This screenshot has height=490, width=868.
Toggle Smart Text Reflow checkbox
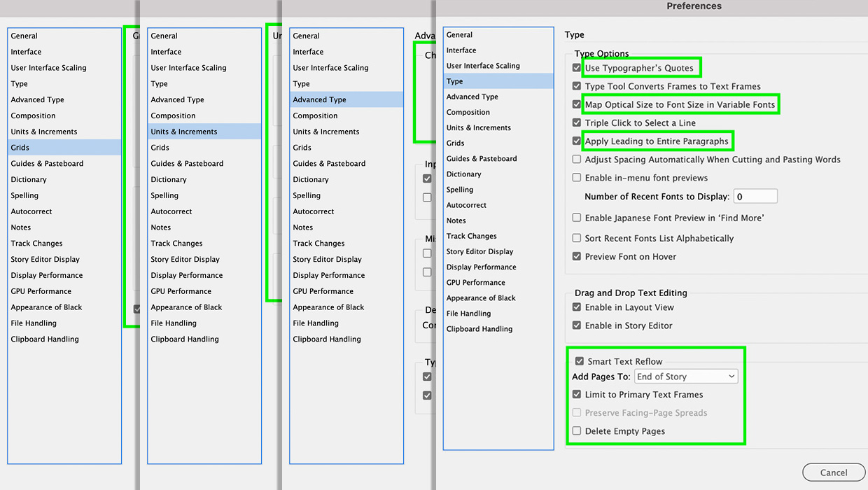pyautogui.click(x=580, y=361)
